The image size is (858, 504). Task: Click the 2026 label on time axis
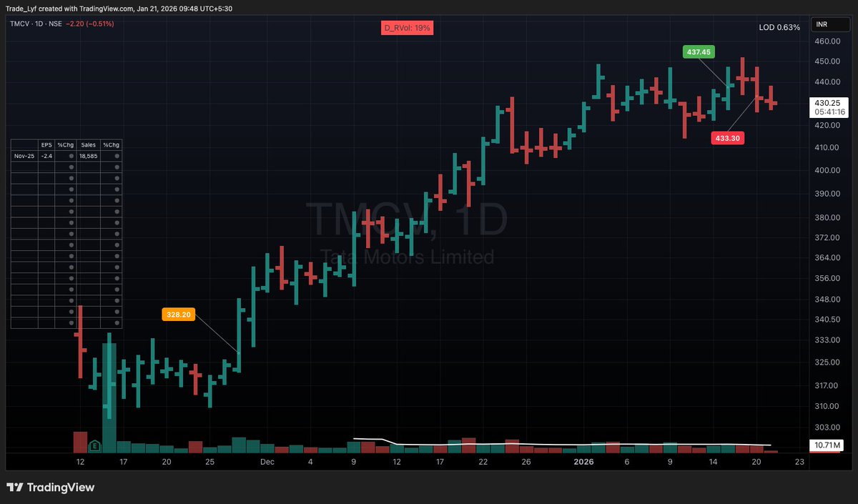coord(583,463)
